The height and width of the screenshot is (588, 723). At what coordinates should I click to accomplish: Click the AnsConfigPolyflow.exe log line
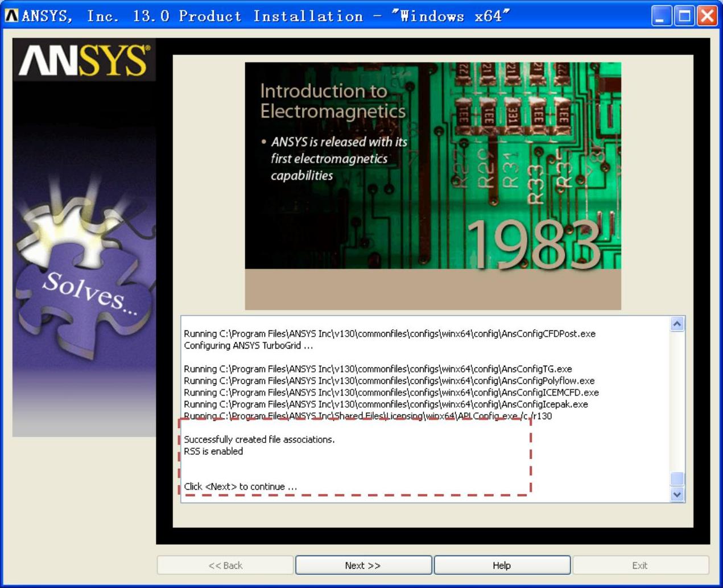(x=389, y=381)
